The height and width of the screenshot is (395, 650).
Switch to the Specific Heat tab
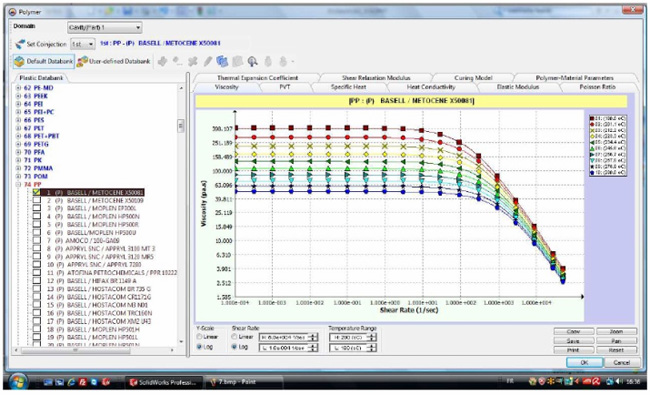click(x=348, y=87)
